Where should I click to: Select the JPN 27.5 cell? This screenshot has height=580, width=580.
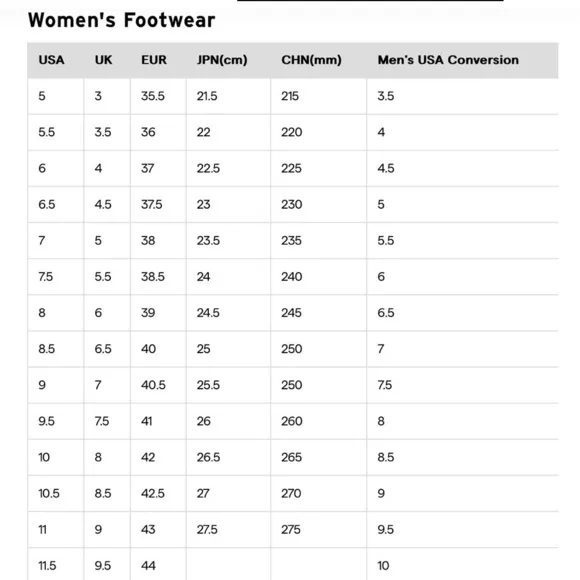[x=228, y=530]
